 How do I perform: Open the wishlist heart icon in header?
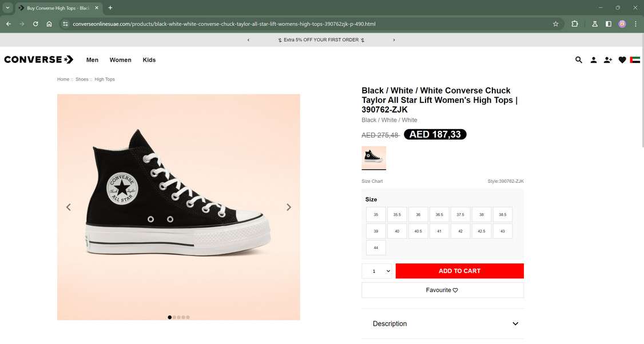[622, 60]
